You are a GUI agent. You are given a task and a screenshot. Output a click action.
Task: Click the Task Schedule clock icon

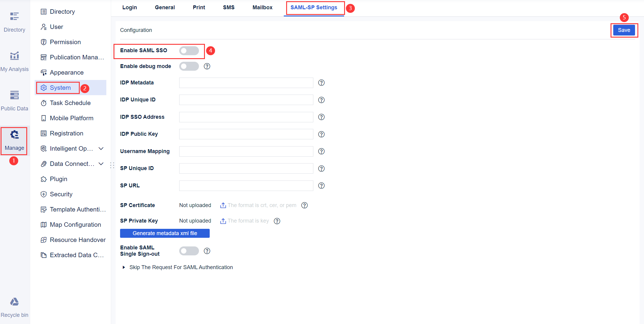(x=44, y=103)
